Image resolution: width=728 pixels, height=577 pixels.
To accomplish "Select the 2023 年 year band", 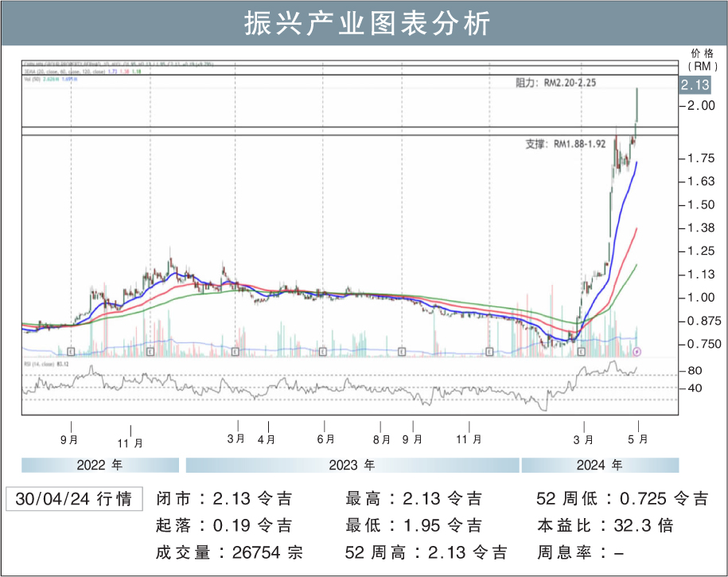I will pos(352,466).
